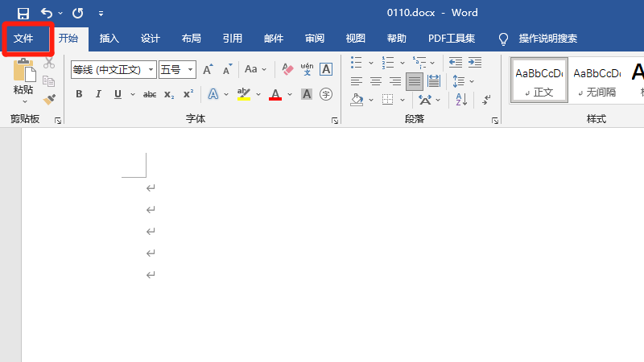
Task: Click the Clear Formatting eraser icon
Action: [287, 70]
